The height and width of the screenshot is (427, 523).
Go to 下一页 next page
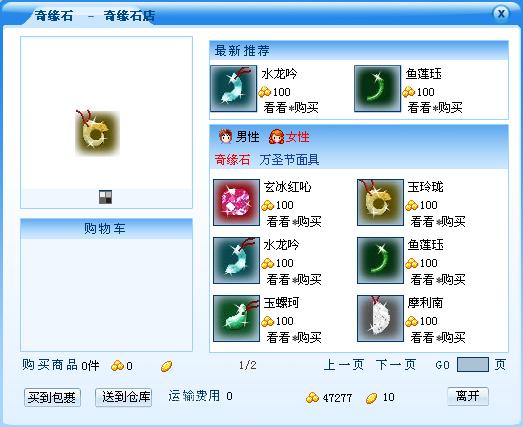[x=396, y=365]
